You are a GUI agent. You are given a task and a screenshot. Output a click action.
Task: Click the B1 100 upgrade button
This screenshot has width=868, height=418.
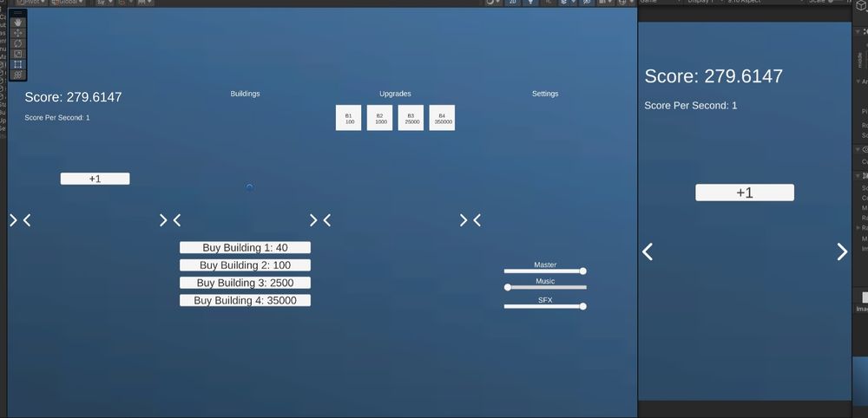coord(348,118)
